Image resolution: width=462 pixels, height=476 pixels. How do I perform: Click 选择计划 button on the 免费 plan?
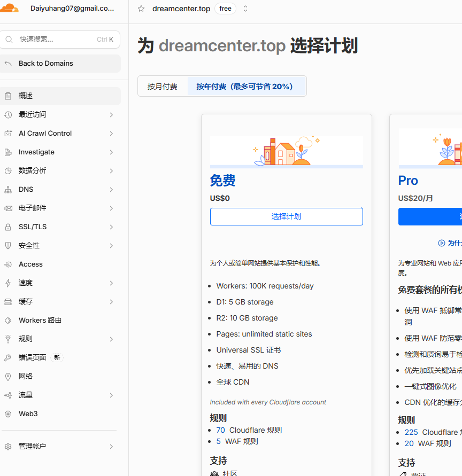pyautogui.click(x=286, y=216)
